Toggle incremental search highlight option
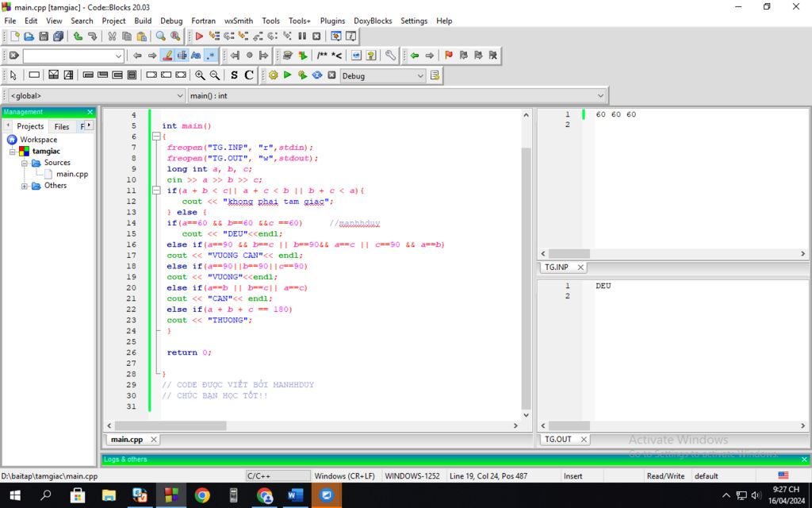Viewport: 812px width, 508px height. (x=167, y=56)
